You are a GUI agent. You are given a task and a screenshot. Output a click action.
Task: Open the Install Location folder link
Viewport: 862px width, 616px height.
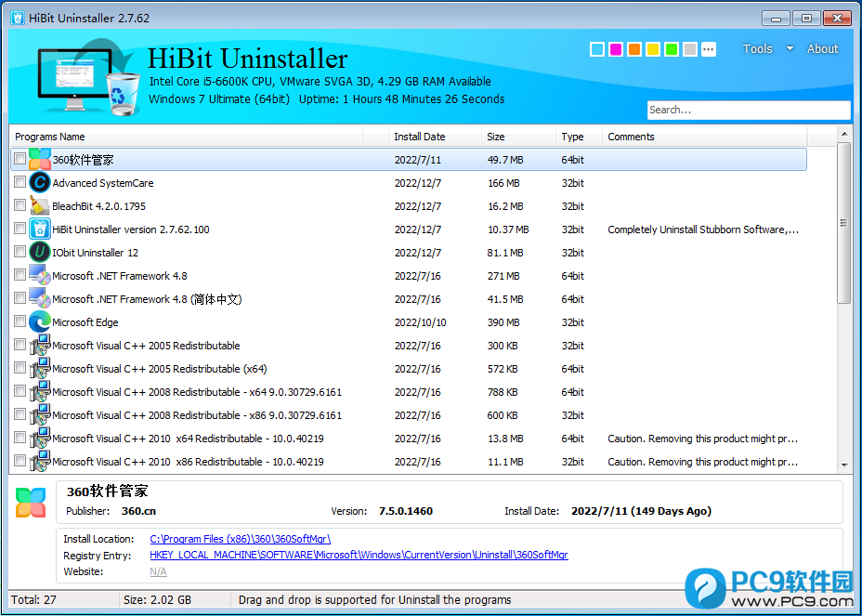coord(241,539)
